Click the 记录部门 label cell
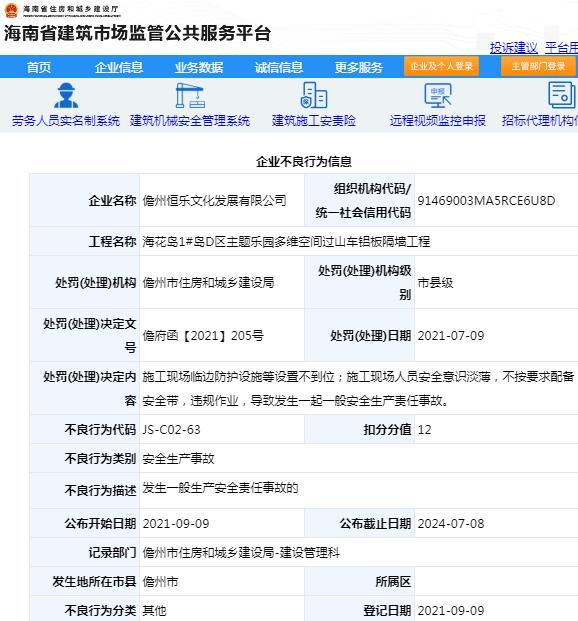Image resolution: width=578 pixels, height=621 pixels. 85,553
